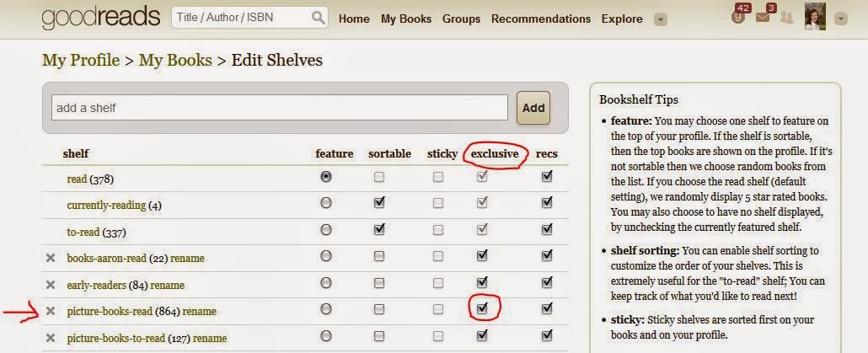Delete the picture-books-to-read shelf with X
The width and height of the screenshot is (868, 353).
point(50,338)
